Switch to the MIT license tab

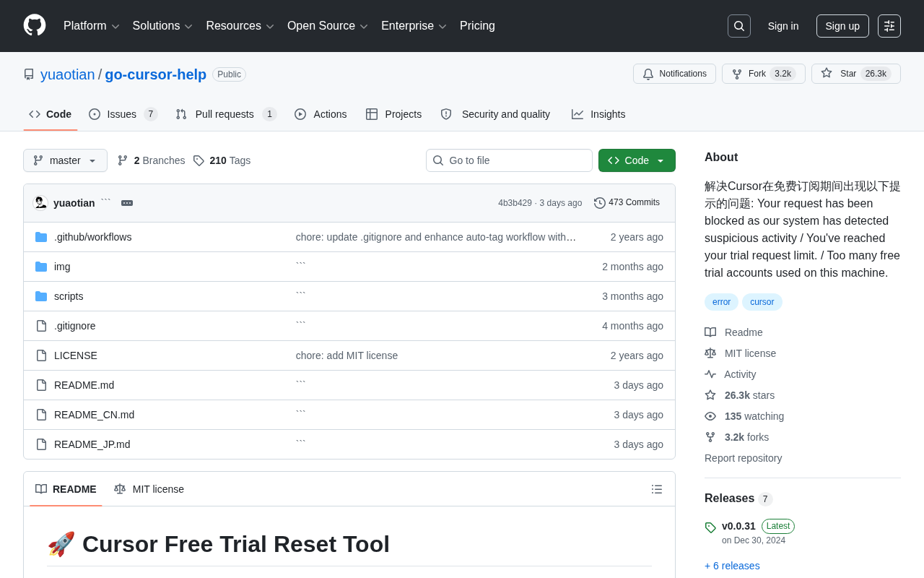pyautogui.click(x=149, y=489)
